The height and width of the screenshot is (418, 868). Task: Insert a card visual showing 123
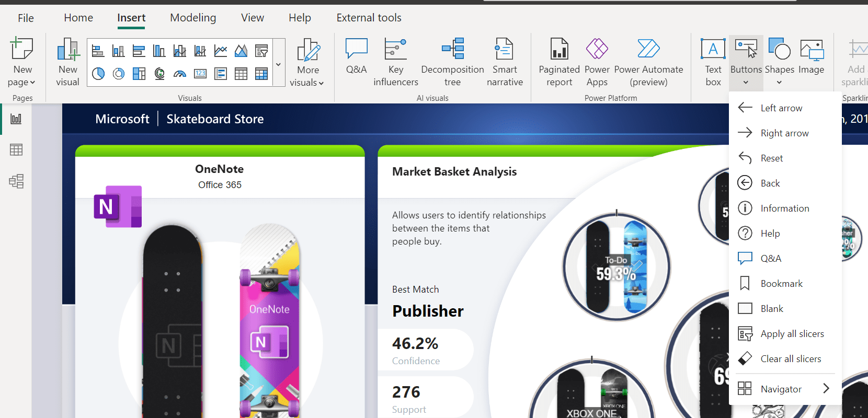(x=200, y=74)
